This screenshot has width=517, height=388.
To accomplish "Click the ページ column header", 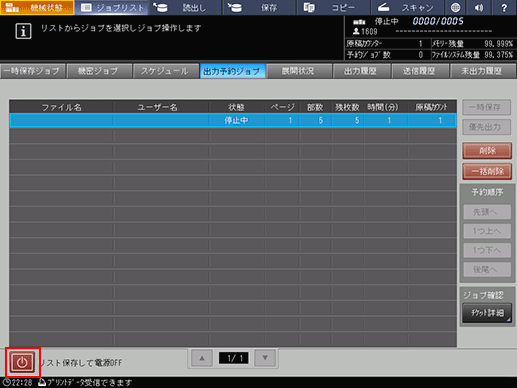I will [x=282, y=107].
